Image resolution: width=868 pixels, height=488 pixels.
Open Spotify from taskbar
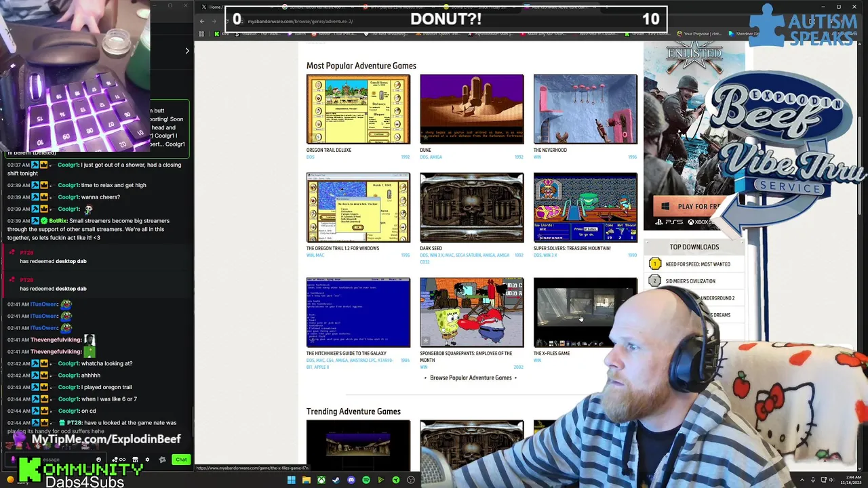366,480
